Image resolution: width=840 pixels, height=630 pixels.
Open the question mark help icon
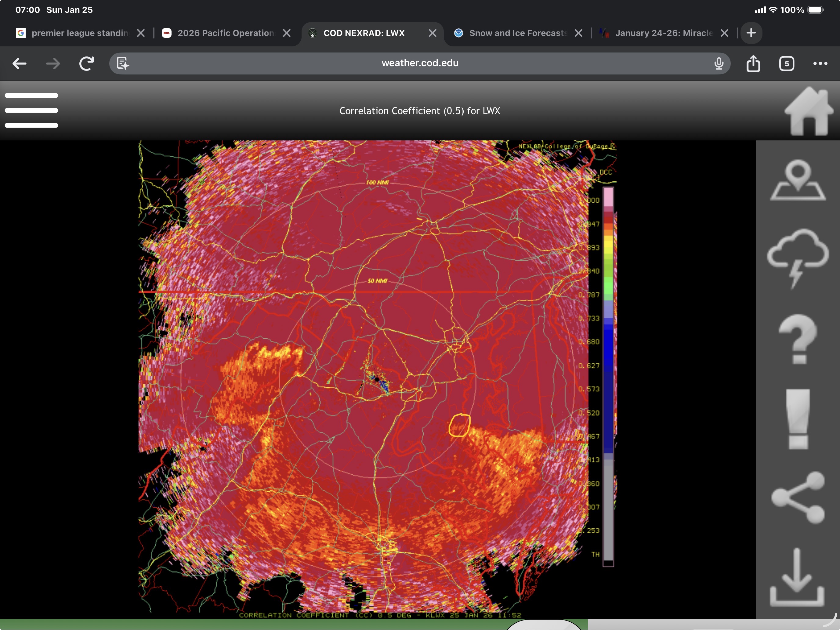[798, 339]
